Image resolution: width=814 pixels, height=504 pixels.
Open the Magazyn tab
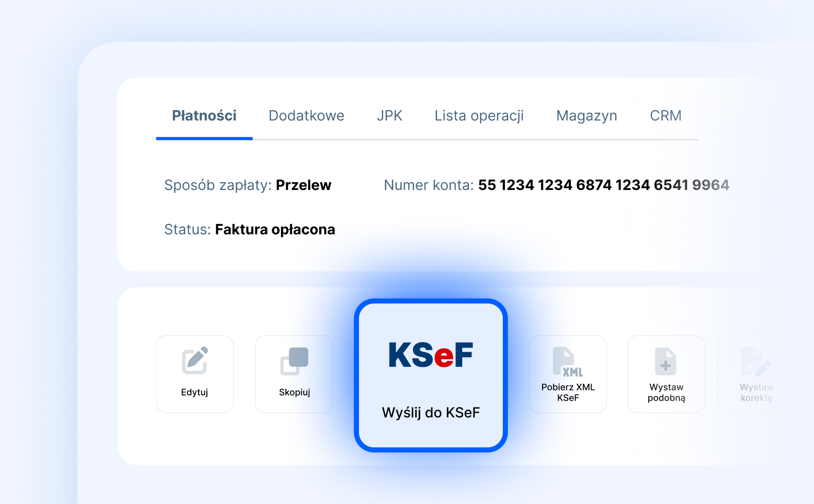586,116
